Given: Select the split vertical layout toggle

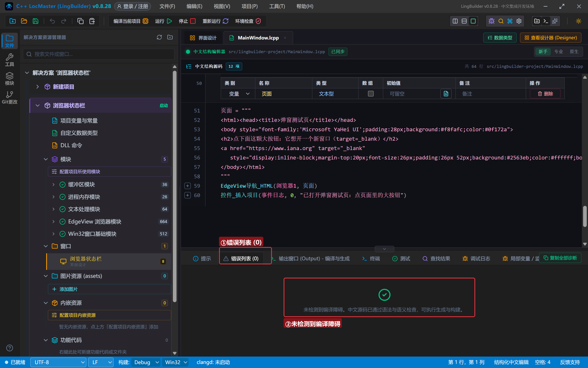Looking at the screenshot, I should tap(455, 21).
